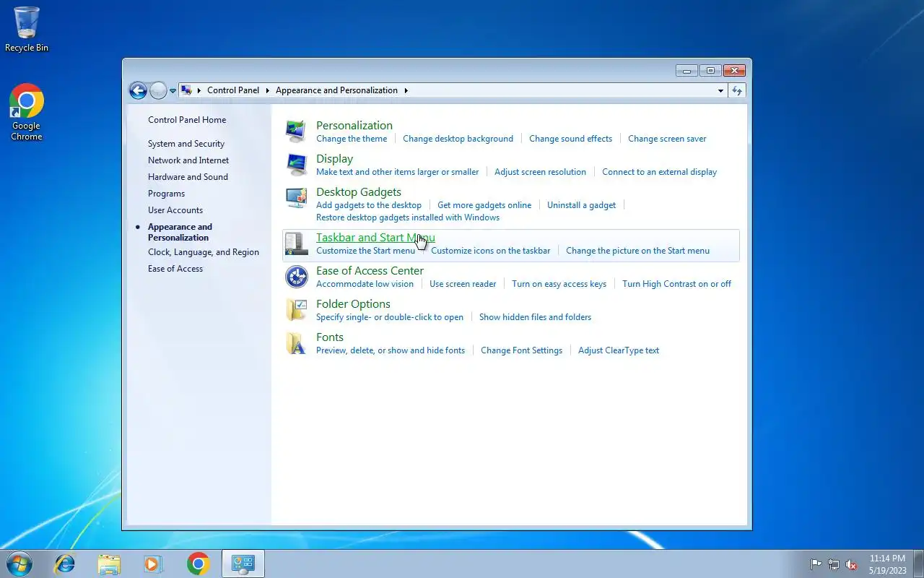Viewport: 924px width, 578px height.
Task: Click Change screen saver link
Action: click(x=667, y=139)
